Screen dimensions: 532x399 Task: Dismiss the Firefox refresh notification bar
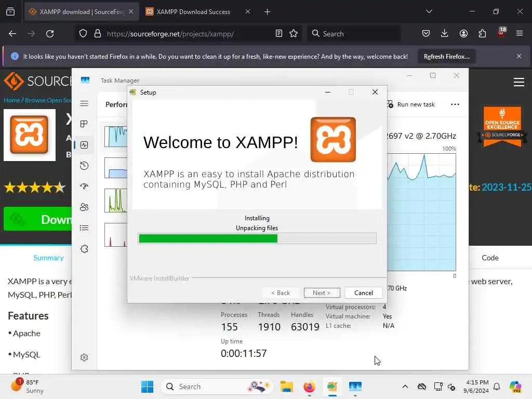519,56
